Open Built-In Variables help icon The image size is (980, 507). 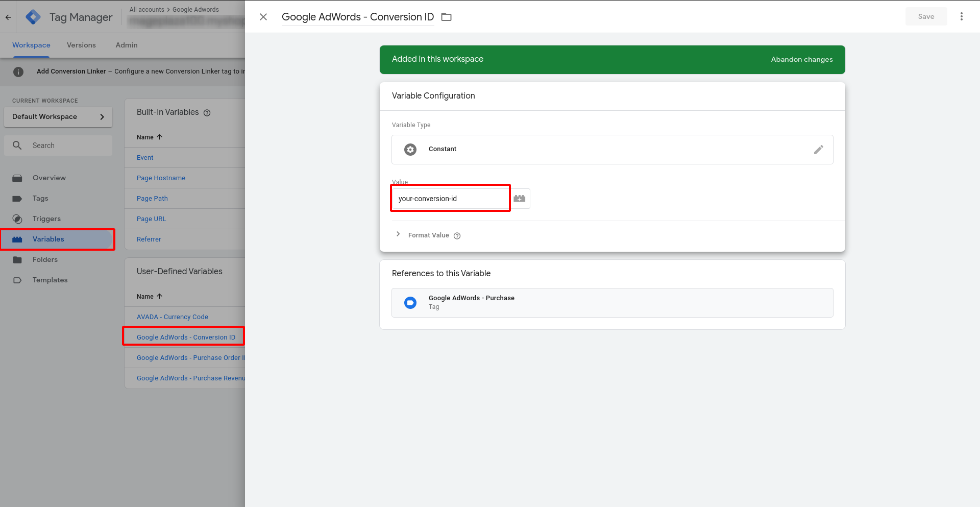[207, 113]
